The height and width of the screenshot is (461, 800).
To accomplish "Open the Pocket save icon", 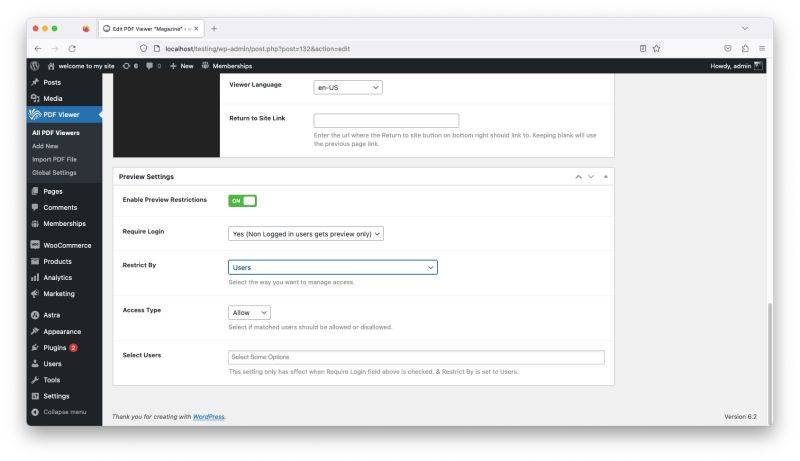I will point(728,48).
